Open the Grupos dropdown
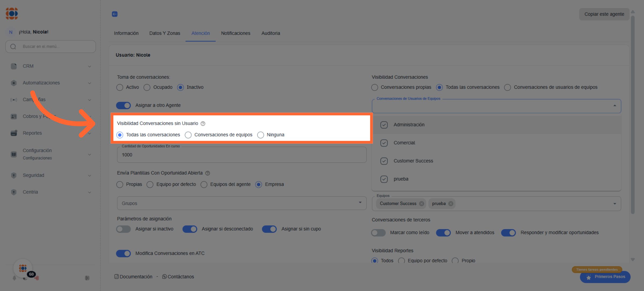The height and width of the screenshot is (291, 644). [x=241, y=203]
